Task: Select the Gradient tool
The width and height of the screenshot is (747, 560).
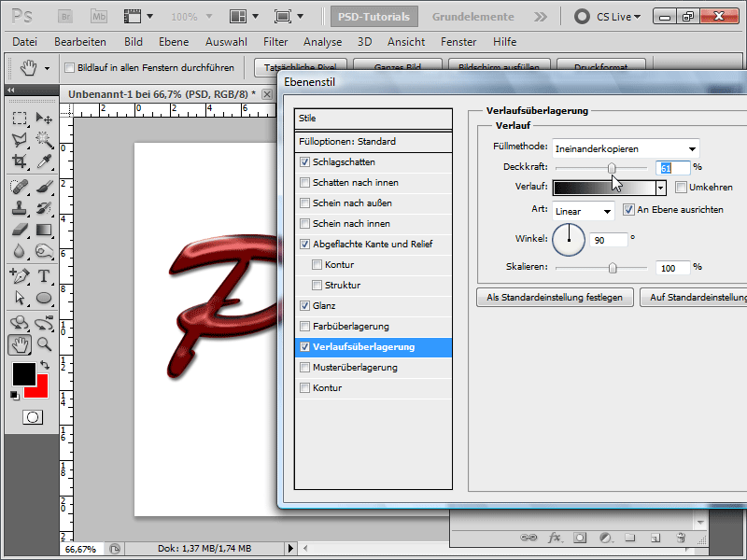Action: [44, 230]
